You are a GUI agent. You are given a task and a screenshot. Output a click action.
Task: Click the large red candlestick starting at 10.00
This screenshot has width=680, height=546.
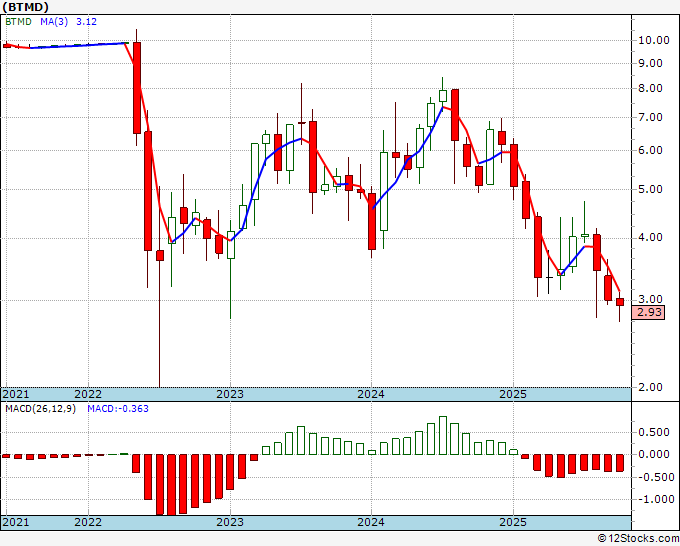137,88
